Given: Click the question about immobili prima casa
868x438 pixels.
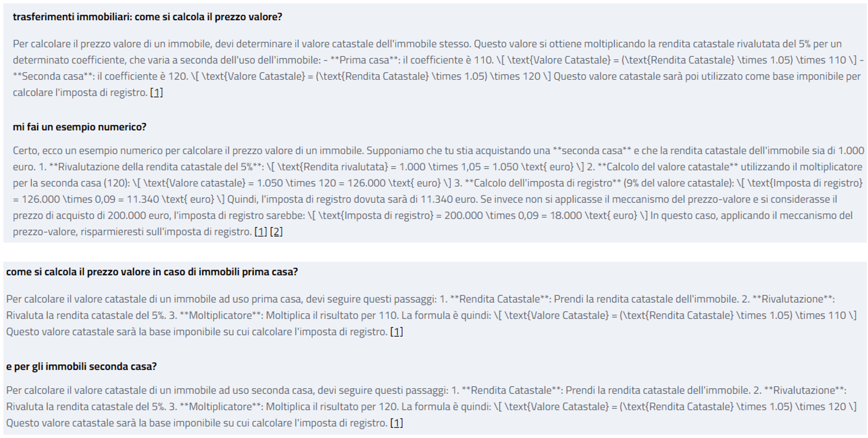Looking at the screenshot, I should coord(151,272).
